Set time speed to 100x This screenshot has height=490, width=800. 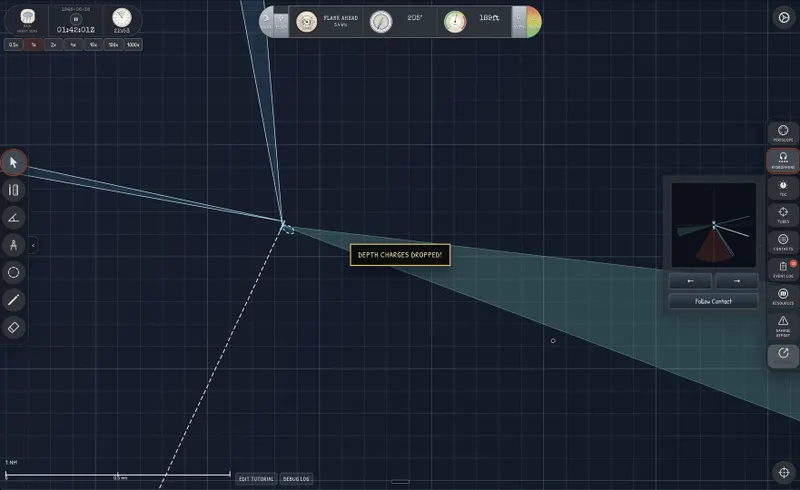click(113, 45)
